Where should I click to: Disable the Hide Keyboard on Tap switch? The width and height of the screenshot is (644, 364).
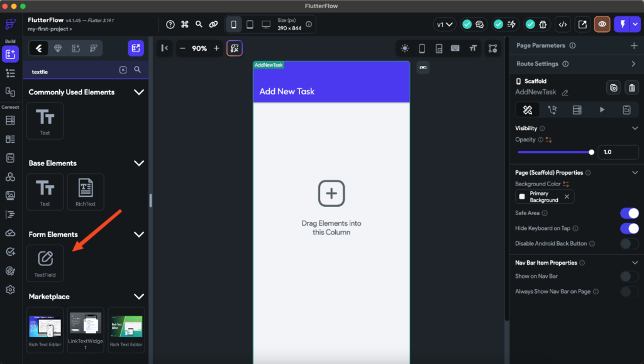click(629, 228)
